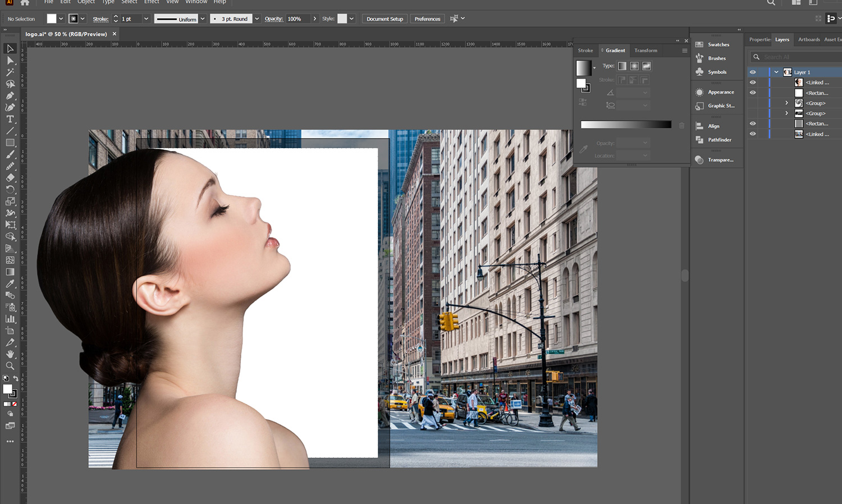Click the gradient slider bar
The width and height of the screenshot is (842, 504).
tap(626, 125)
